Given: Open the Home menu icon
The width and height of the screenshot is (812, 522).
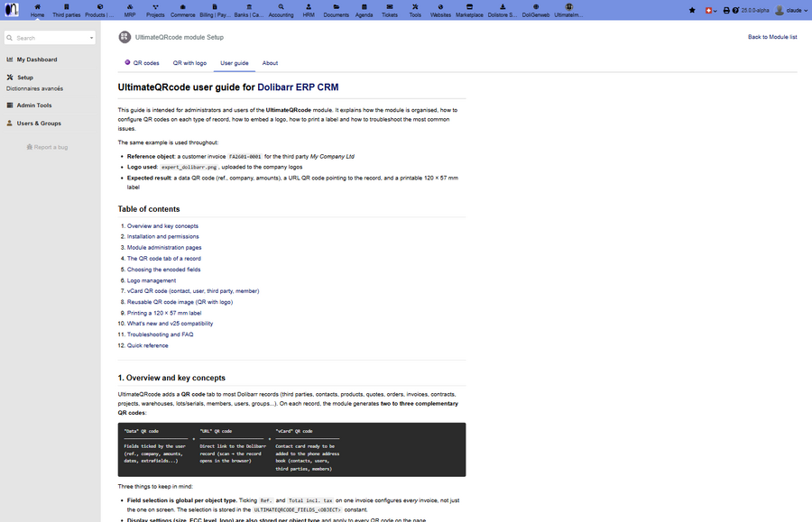Looking at the screenshot, I should 37,6.
